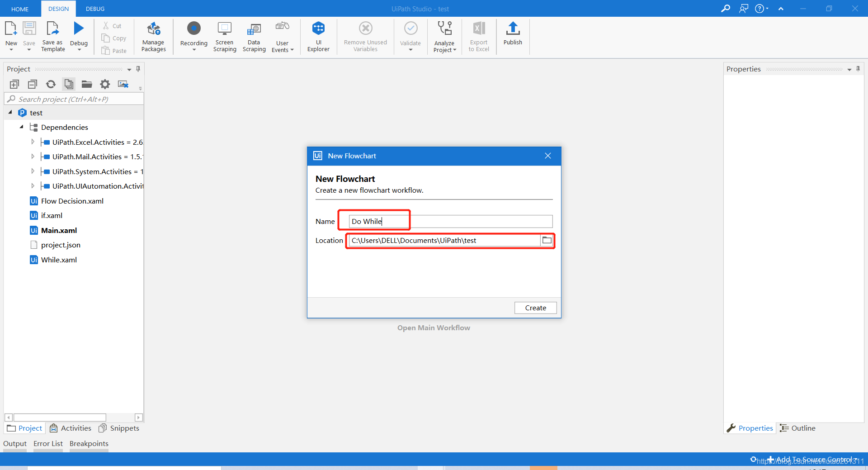
Task: Click the Copy tool in ribbon
Action: tap(114, 38)
